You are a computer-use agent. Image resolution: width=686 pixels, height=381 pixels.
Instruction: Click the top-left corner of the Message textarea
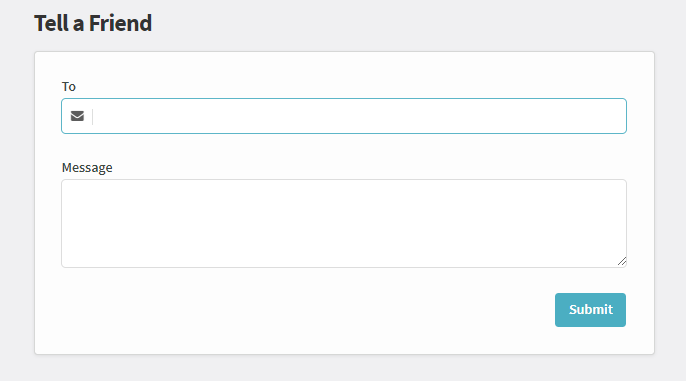(64, 182)
